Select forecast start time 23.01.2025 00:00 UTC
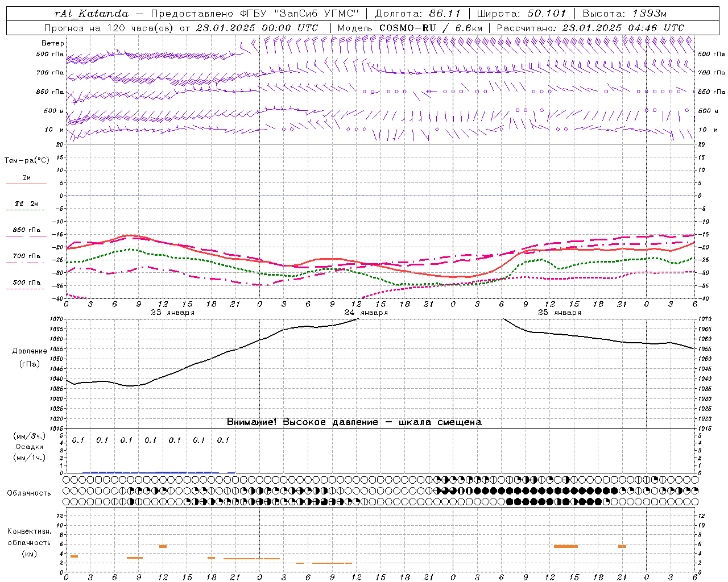The height and width of the screenshot is (582, 728). click(x=257, y=28)
